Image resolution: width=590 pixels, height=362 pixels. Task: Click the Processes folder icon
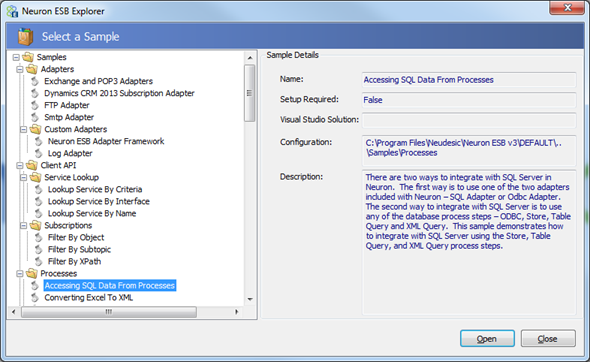(x=32, y=274)
